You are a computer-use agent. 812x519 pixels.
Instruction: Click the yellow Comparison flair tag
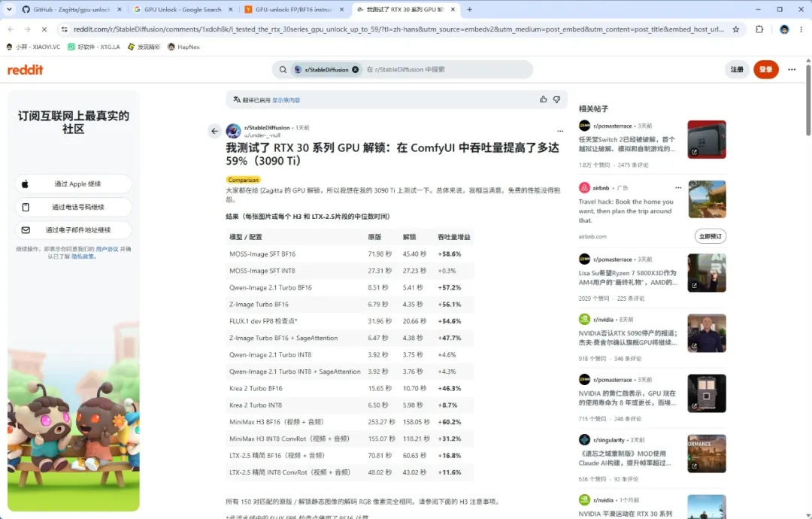point(244,180)
